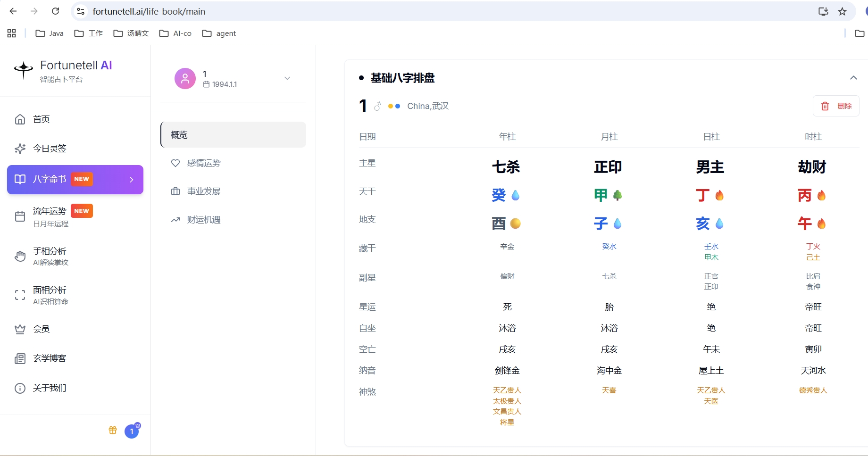
Task: Open the Chrome apps grid icon
Action: (12, 33)
